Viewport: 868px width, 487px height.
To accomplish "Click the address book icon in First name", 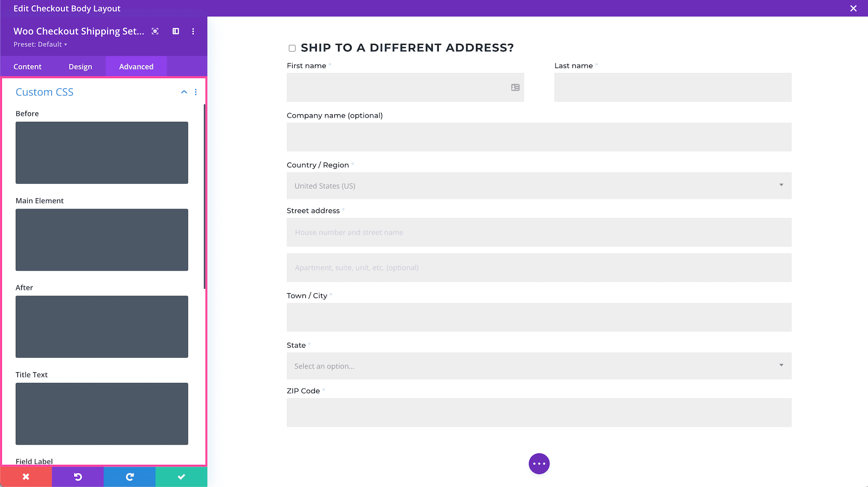I will [x=515, y=87].
